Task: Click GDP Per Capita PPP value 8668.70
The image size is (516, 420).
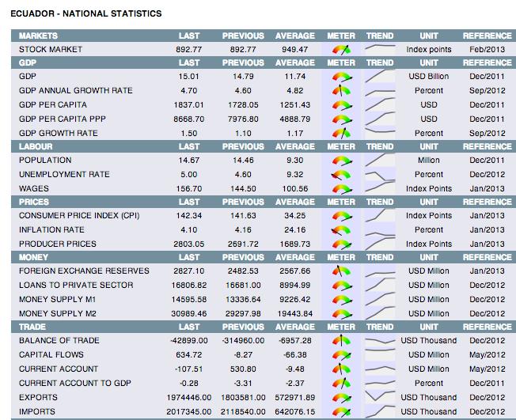Action: click(189, 119)
